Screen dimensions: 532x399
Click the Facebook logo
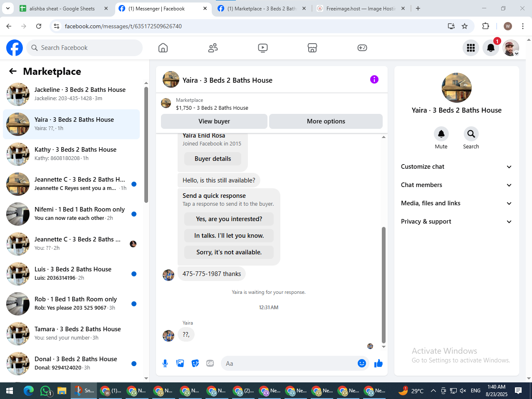tap(15, 48)
